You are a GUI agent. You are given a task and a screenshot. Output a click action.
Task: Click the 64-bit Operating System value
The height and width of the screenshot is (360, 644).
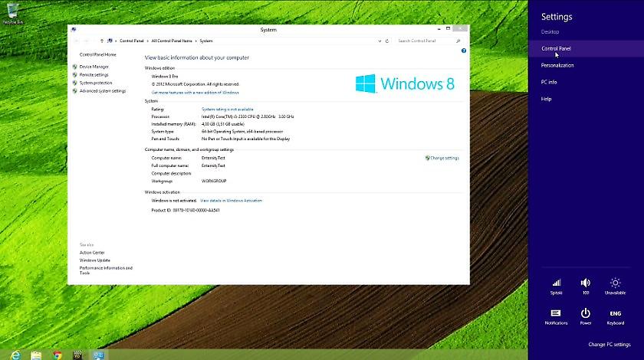pos(242,132)
